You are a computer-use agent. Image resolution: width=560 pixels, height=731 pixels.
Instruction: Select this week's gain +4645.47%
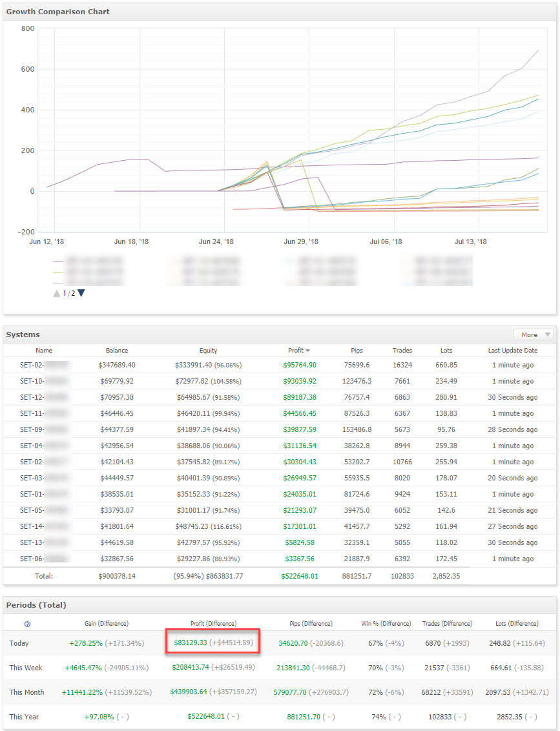coord(83,668)
